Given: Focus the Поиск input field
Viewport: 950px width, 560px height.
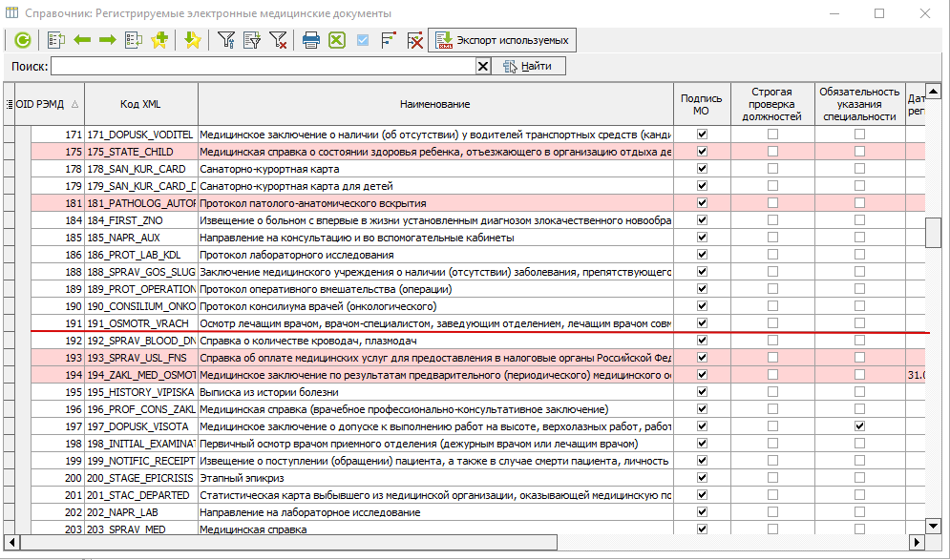Looking at the screenshot, I should tap(264, 66).
